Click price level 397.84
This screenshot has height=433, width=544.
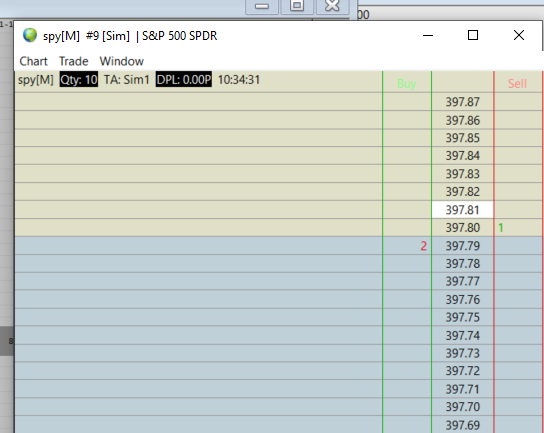click(x=462, y=156)
